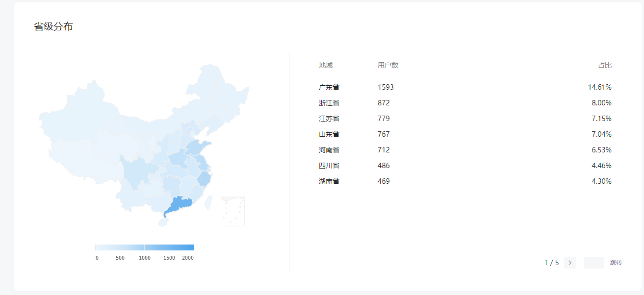Click user count 712
The height and width of the screenshot is (295, 644).
tap(384, 150)
